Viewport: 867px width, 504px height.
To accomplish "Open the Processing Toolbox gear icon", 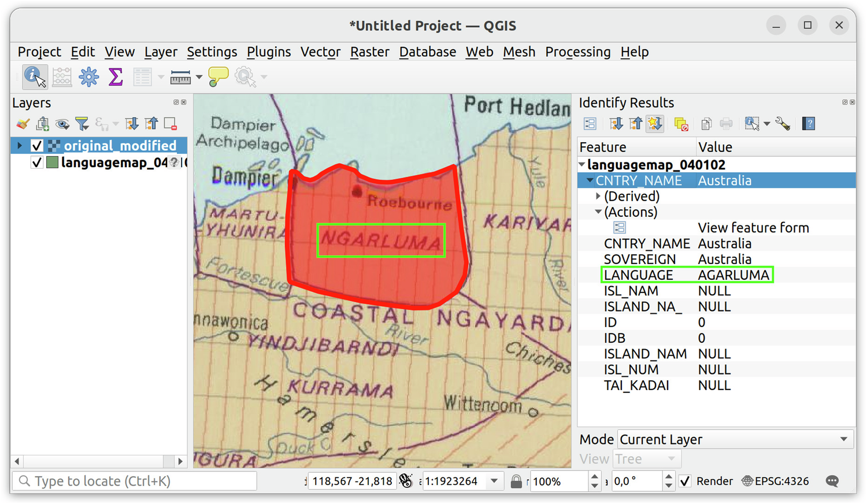I will click(88, 77).
